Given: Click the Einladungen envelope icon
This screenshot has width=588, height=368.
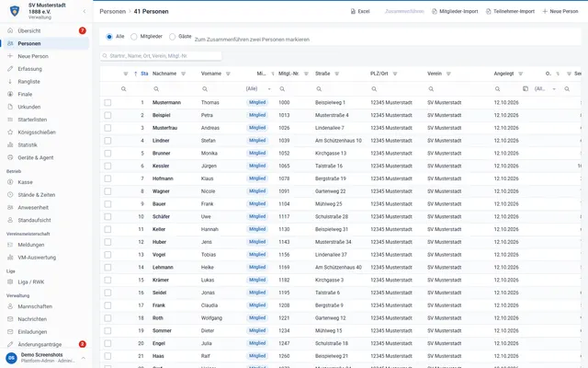Looking at the screenshot, I should click(10, 332).
